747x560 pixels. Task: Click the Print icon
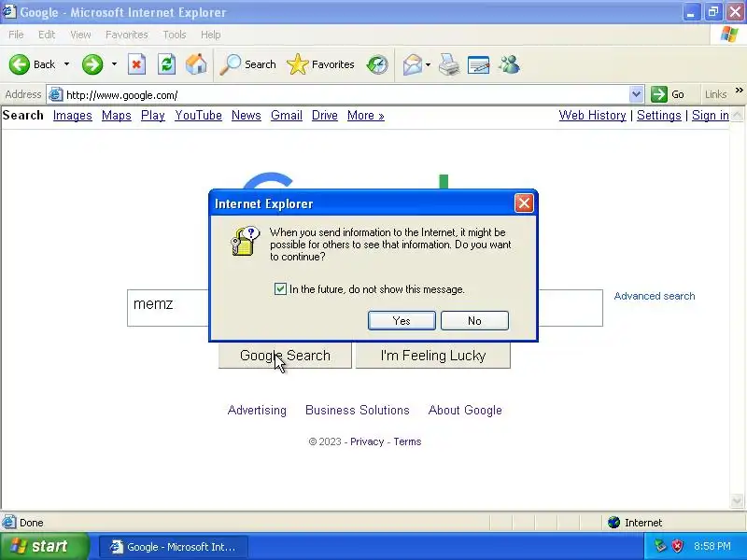tap(449, 64)
